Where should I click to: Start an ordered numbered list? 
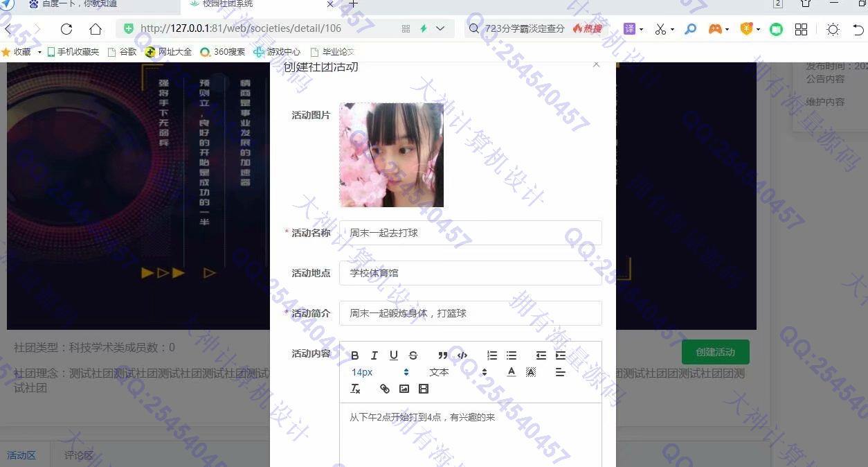point(492,355)
